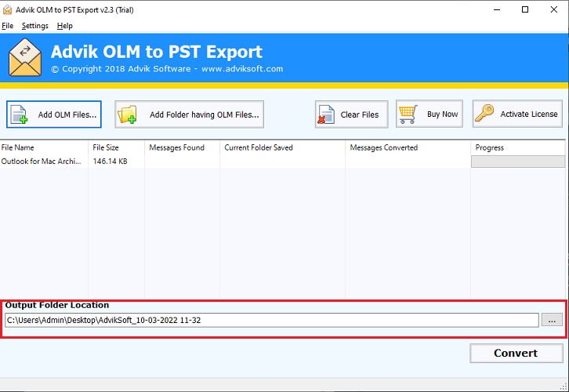Click the Output Folder Location label
569x392 pixels.
[x=57, y=305]
